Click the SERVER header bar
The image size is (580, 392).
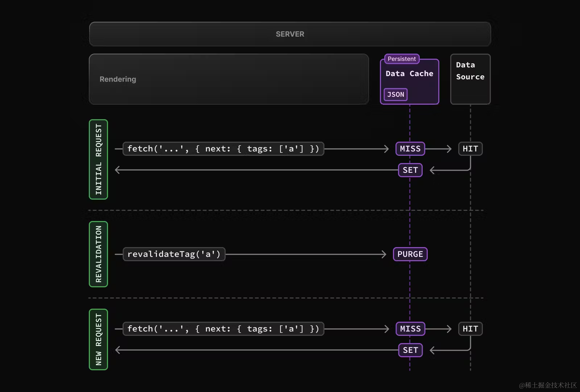point(290,34)
